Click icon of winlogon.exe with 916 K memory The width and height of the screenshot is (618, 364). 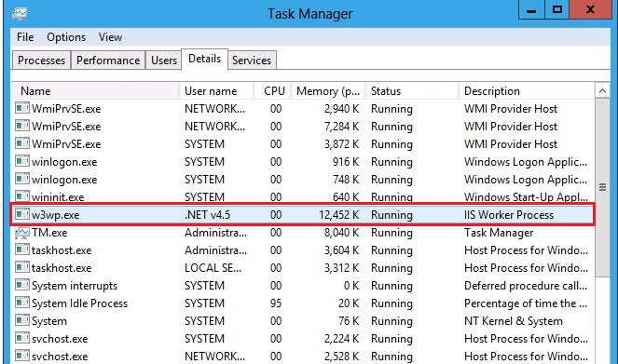pos(22,161)
